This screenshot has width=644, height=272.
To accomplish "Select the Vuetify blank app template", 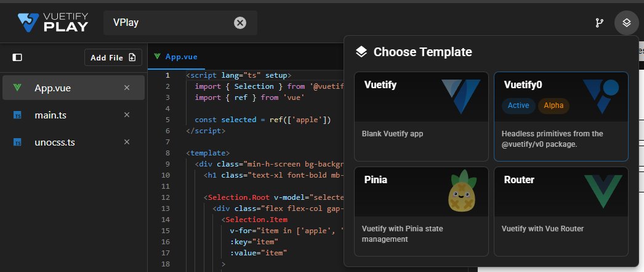I will coord(421,117).
